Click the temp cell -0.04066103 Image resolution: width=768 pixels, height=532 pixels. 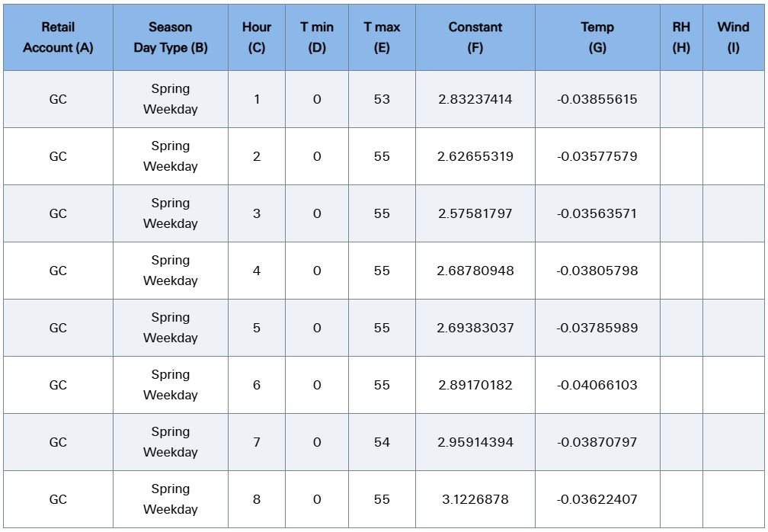pyautogui.click(x=597, y=385)
